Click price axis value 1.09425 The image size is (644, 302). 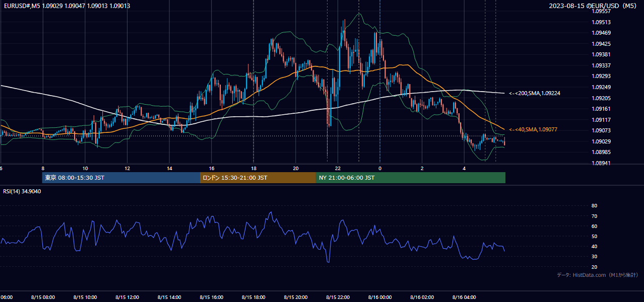[601, 44]
